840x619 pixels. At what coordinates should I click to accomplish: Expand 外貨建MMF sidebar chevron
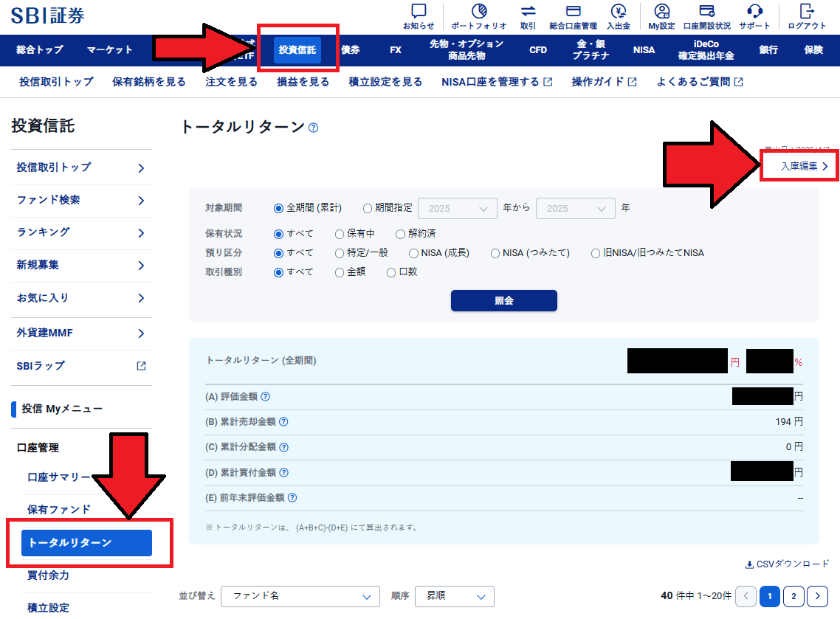141,333
